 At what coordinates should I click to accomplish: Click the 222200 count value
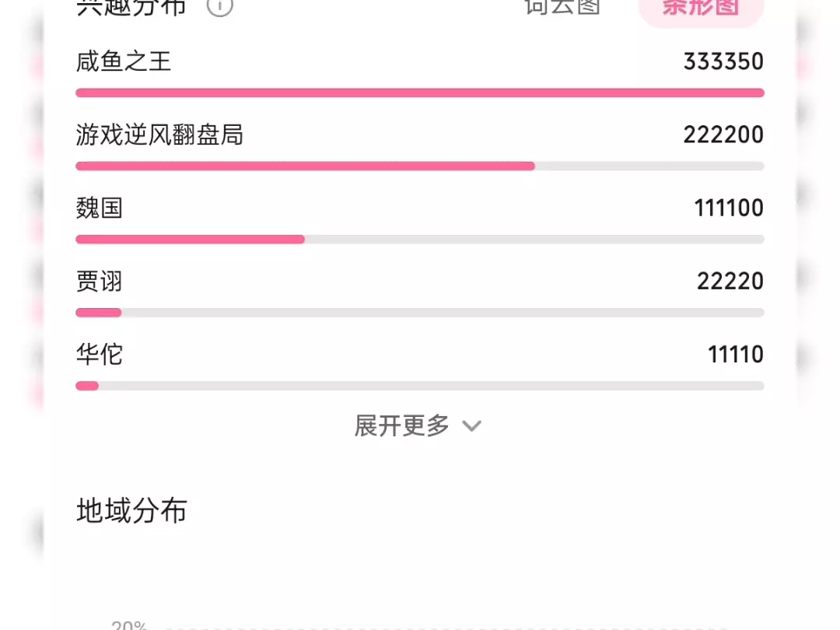pos(723,135)
